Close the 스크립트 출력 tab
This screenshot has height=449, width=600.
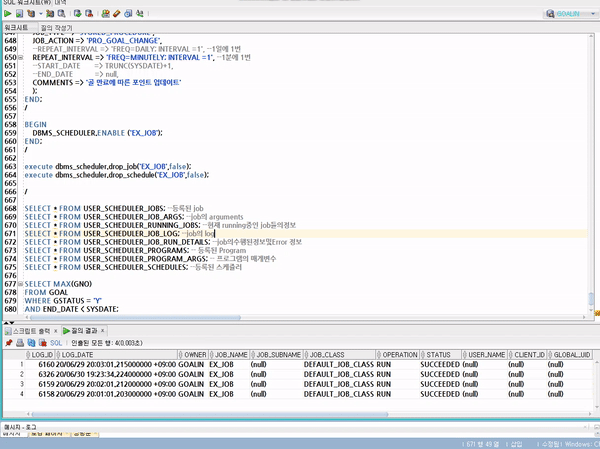coord(55,331)
